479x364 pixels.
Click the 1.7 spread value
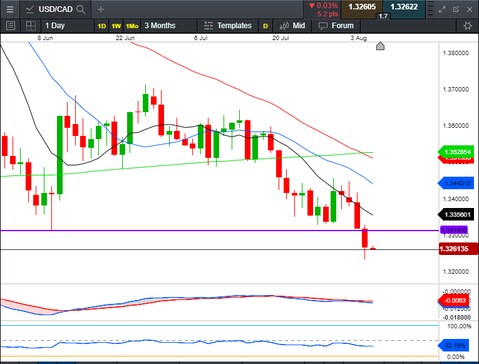(x=383, y=16)
